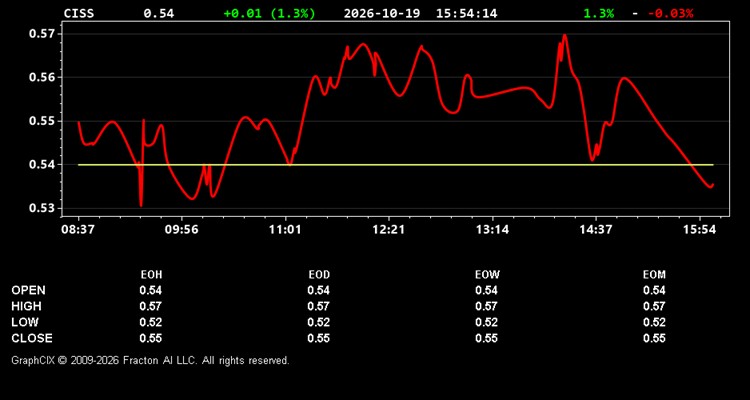
Task: Click the CISS ticker symbol in header
Action: tap(79, 13)
